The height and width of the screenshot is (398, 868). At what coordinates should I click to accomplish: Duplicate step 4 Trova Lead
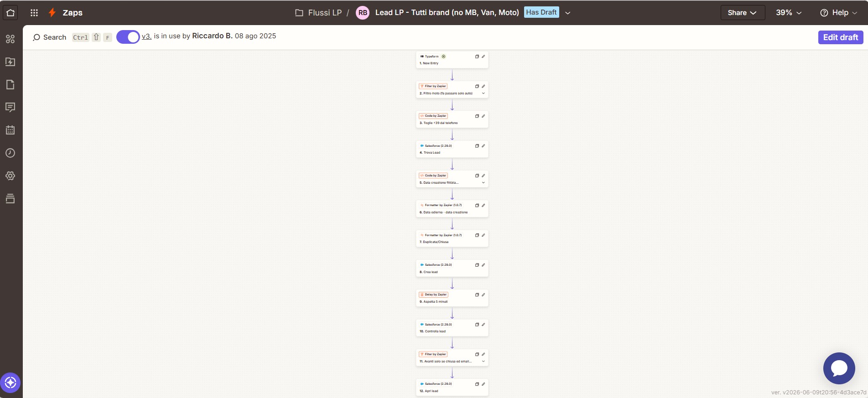point(477,146)
